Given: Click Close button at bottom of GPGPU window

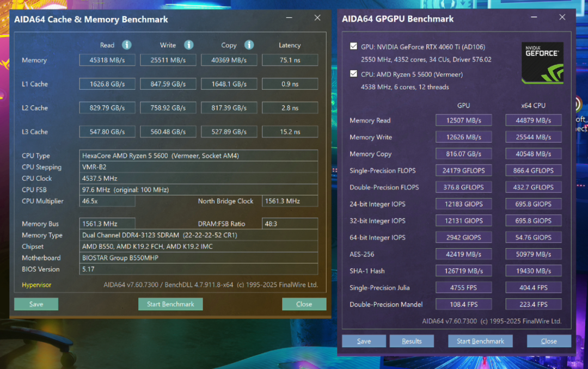Looking at the screenshot, I should 549,341.
